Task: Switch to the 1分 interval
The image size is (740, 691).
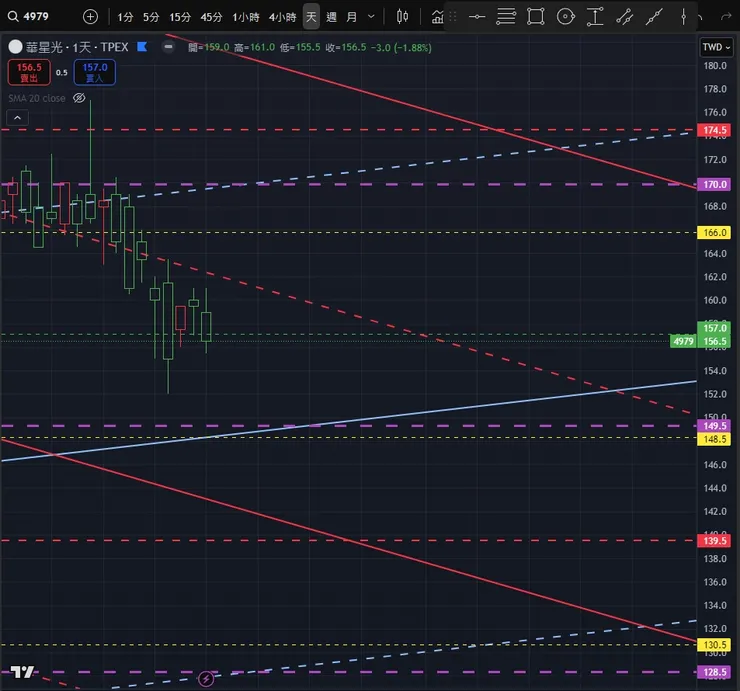Action: pyautogui.click(x=125, y=17)
